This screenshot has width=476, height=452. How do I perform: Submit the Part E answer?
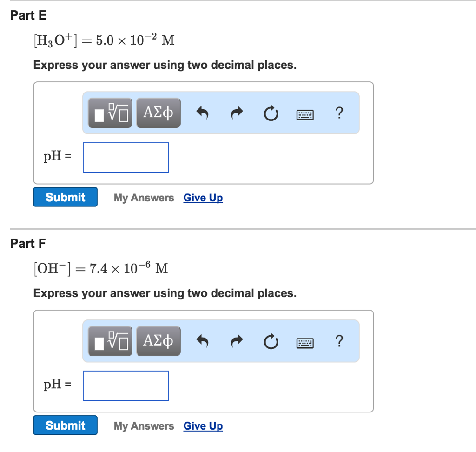pos(65,197)
